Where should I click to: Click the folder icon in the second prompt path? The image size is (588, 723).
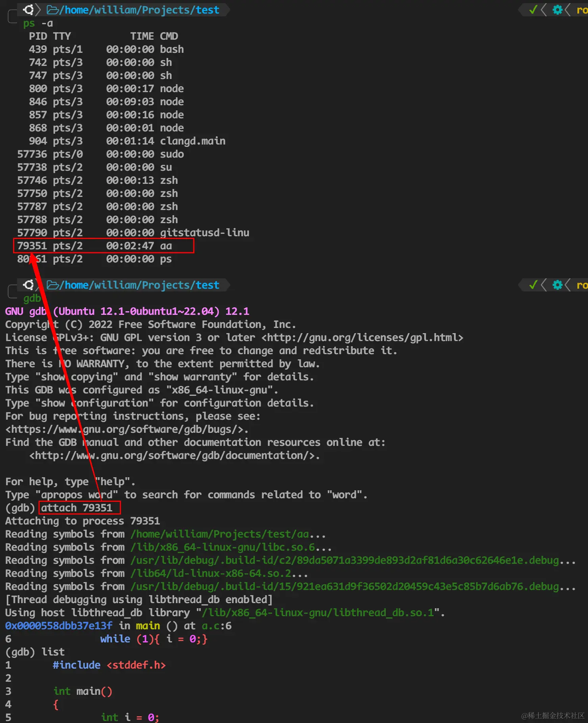pos(53,285)
